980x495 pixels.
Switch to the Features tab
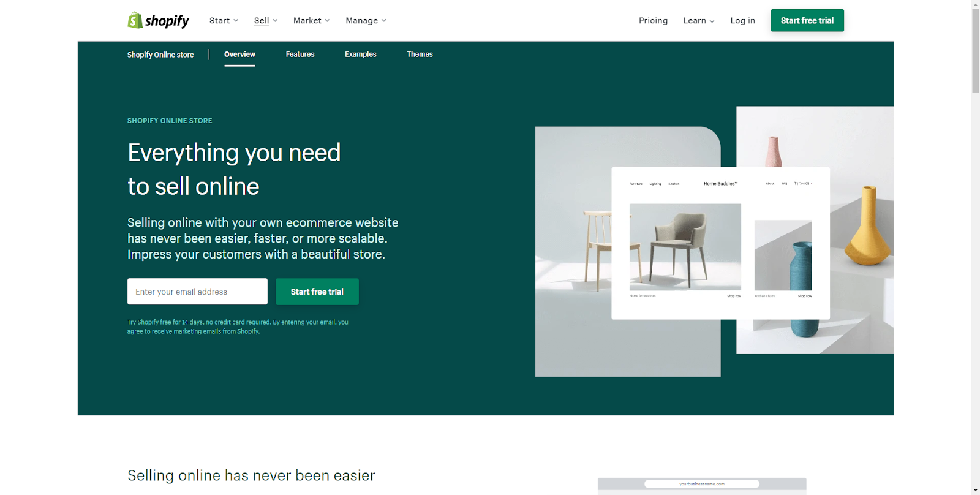coord(300,55)
